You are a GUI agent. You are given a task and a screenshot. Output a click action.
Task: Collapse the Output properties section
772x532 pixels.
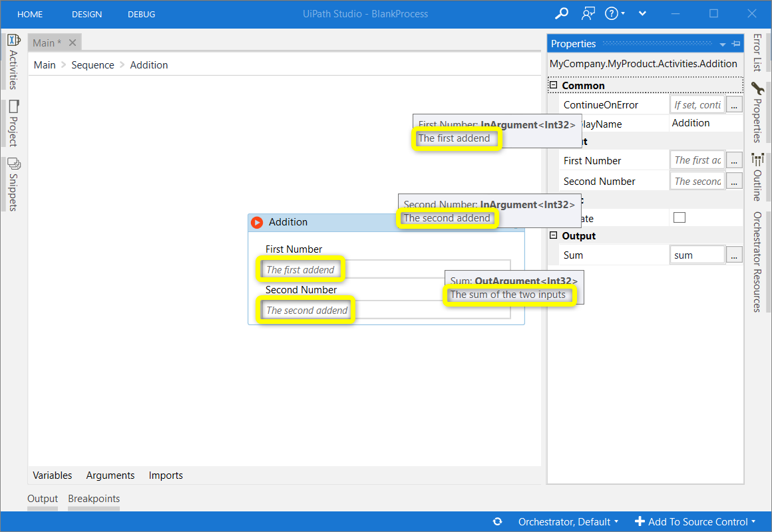[554, 235]
